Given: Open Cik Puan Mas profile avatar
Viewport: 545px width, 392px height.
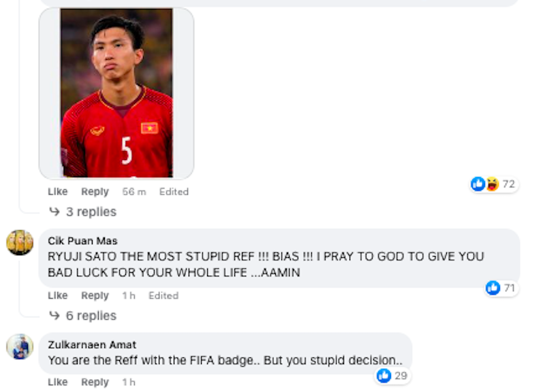Looking at the screenshot, I should (20, 242).
